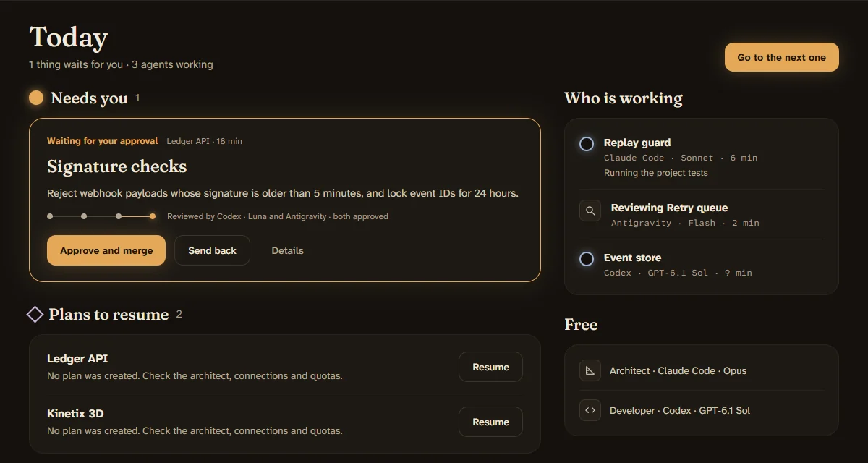
Task: Select the Developer code-brackets icon
Action: coord(590,410)
